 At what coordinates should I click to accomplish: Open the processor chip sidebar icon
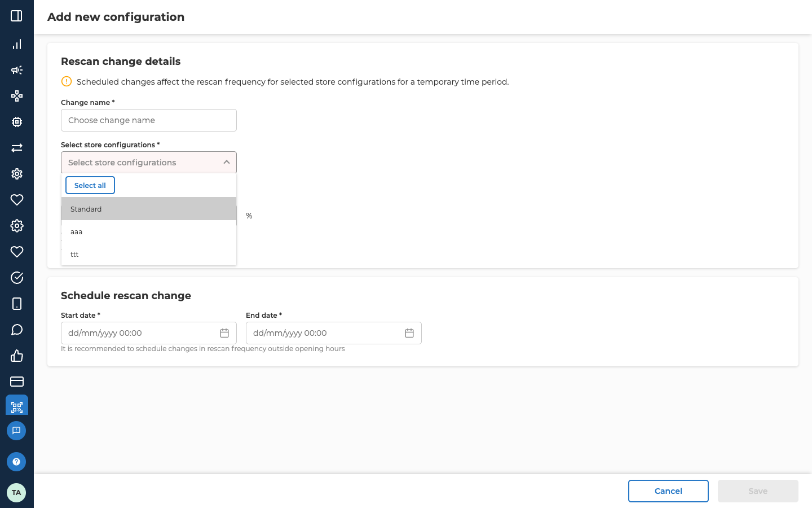(17, 122)
